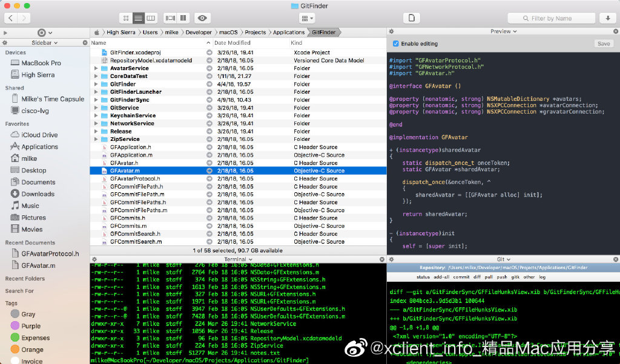Screen dimensions: 620x364
Task: Open recent document GFAvatarProtocol.h
Action: coord(50,253)
